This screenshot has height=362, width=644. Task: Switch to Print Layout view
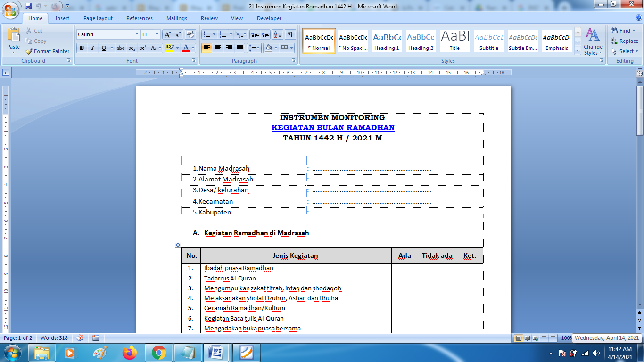pyautogui.click(x=519, y=338)
